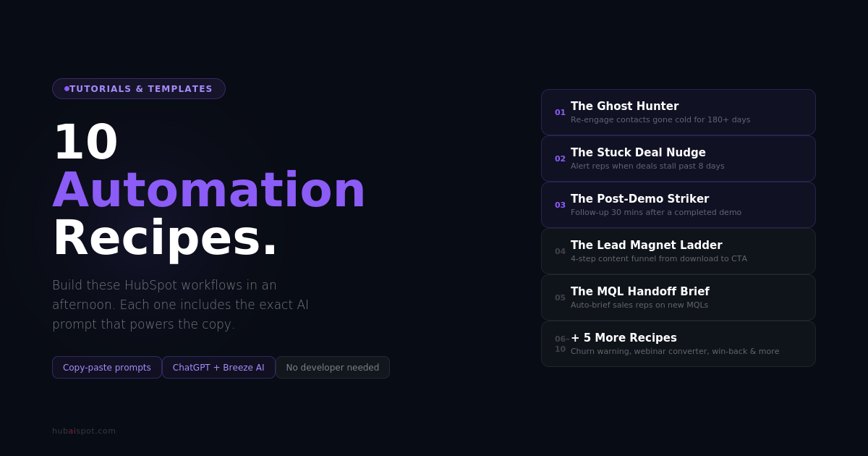
Task: Select the 04 number marker next to Lead Magnet Ladder
Action: [x=560, y=251]
